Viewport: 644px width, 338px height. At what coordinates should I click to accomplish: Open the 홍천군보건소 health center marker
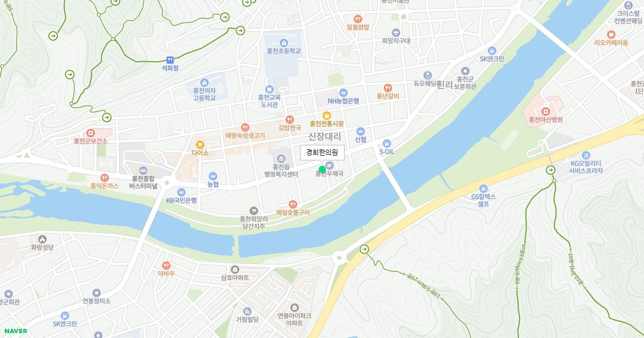point(90,133)
